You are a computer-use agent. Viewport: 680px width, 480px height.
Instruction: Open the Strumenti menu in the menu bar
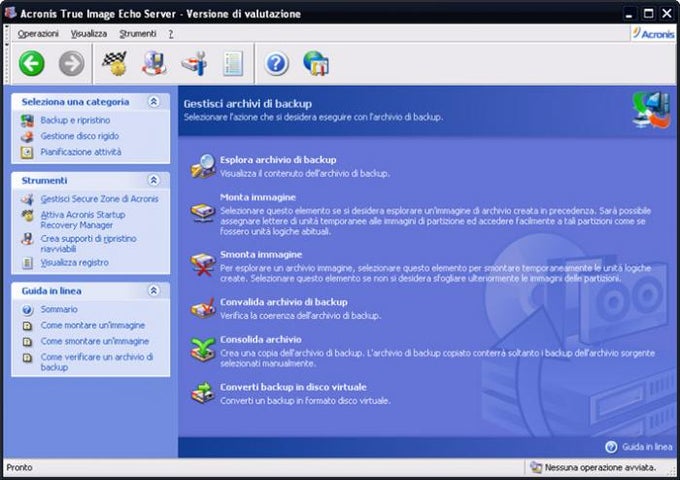point(138,33)
